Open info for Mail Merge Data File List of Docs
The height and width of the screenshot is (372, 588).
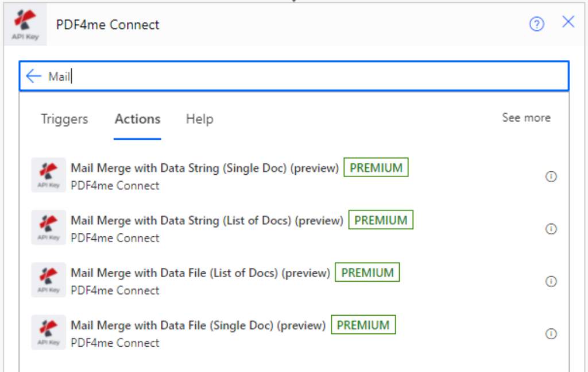(551, 281)
